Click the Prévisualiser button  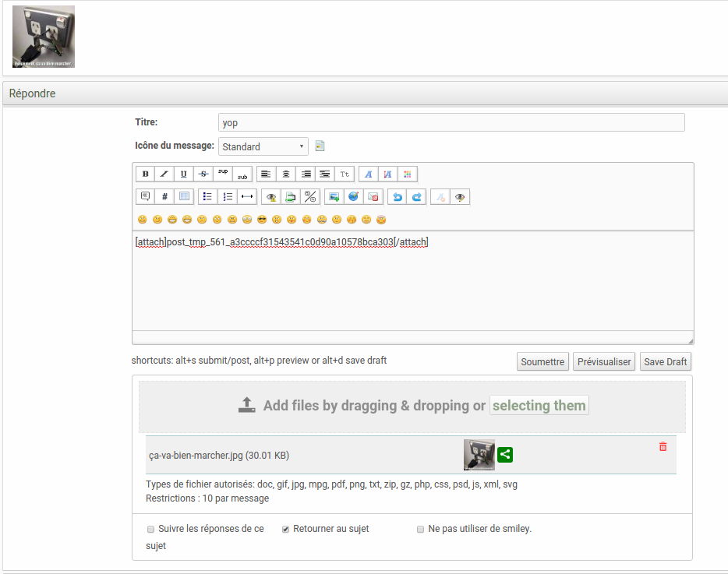click(x=604, y=362)
